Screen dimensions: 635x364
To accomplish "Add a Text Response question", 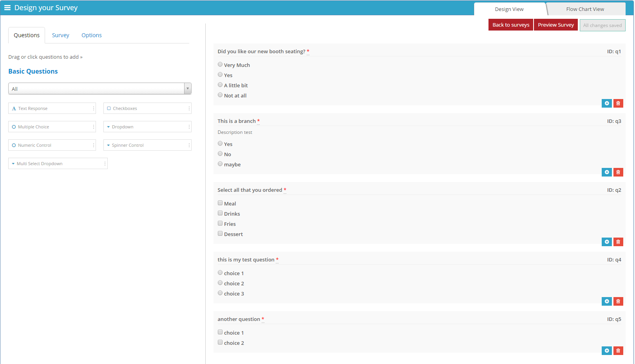I will click(x=52, y=108).
